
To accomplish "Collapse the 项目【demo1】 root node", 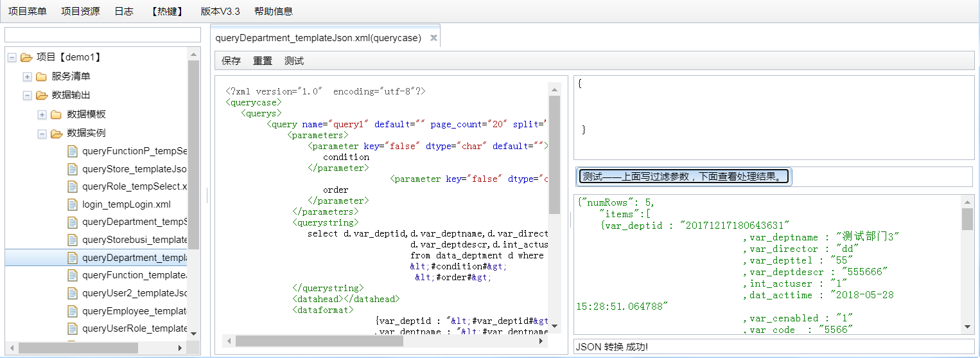I will click(12, 57).
